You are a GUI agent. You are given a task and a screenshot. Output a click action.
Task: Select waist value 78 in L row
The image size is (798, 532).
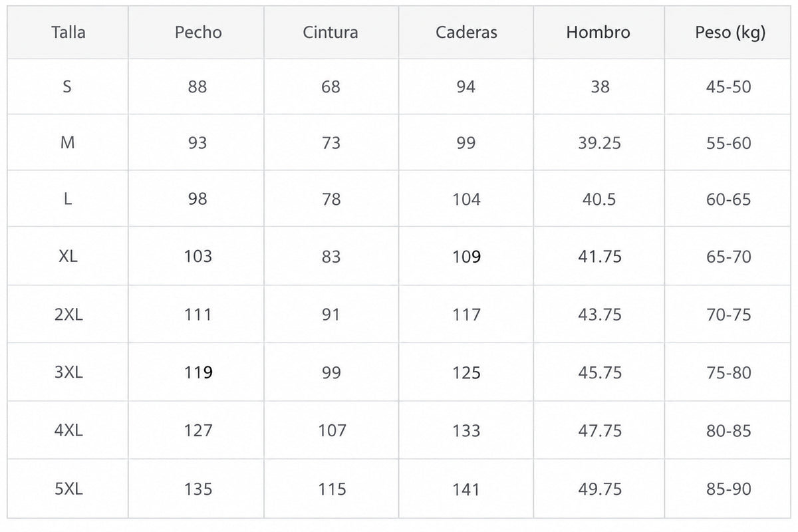click(331, 199)
